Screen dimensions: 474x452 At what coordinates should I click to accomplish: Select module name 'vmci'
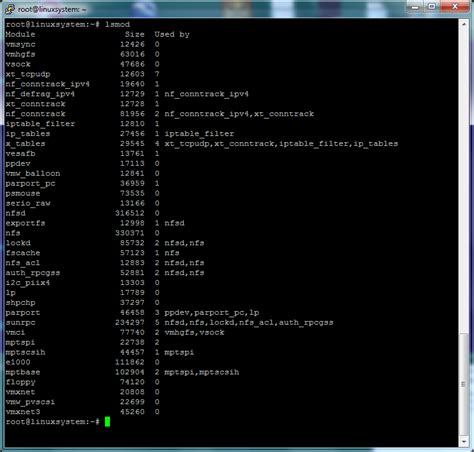click(15, 332)
